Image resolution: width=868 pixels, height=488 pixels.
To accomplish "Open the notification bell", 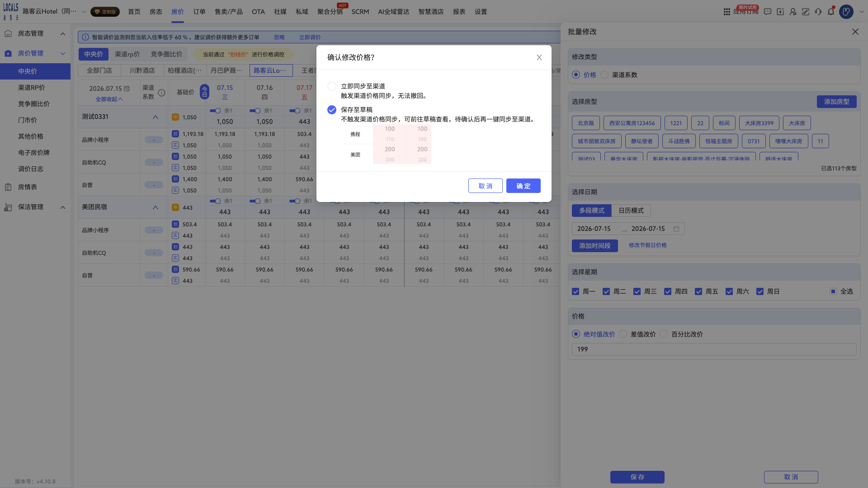I will click(831, 12).
